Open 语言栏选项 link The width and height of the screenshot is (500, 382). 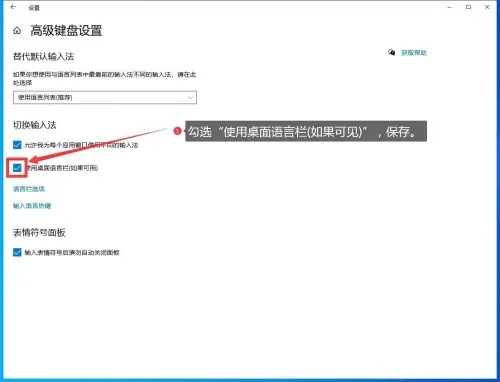pos(29,189)
